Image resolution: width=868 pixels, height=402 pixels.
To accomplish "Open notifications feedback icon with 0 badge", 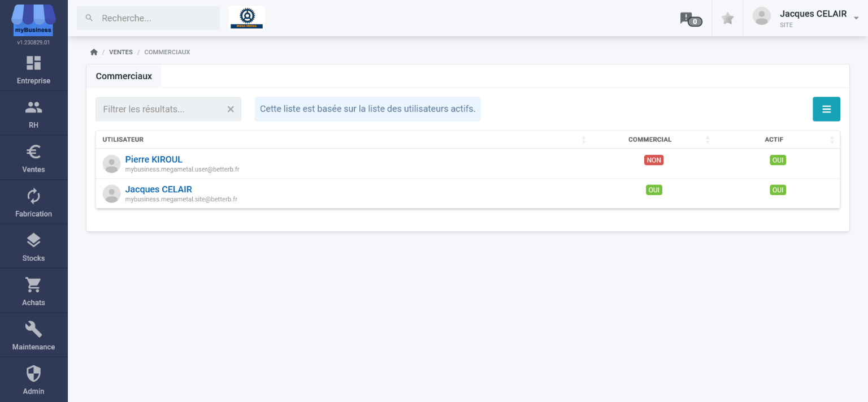I will point(691,19).
